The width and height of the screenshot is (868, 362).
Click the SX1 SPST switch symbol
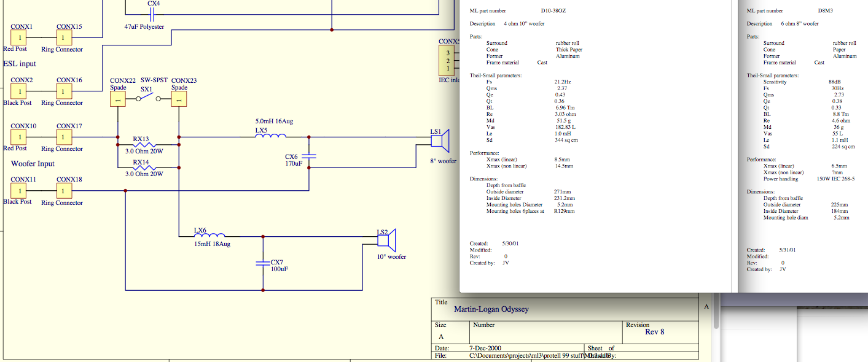point(148,98)
